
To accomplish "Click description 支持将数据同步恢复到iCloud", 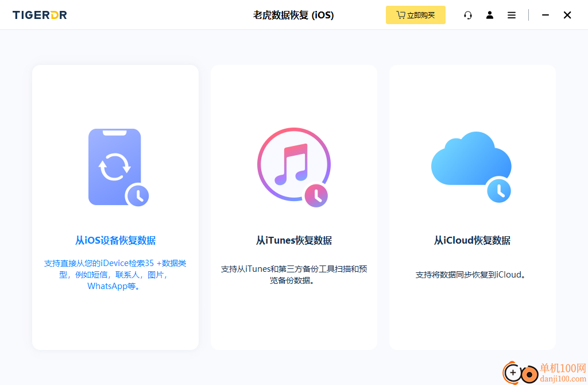I will tap(471, 275).
